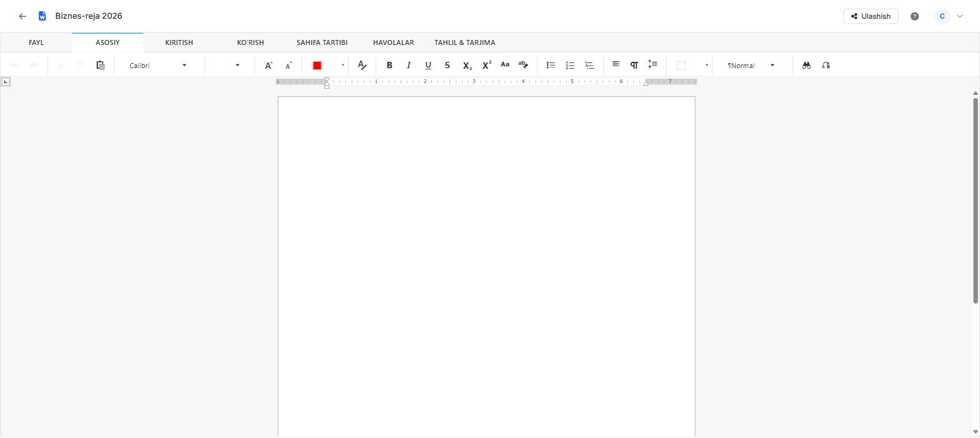980x438 pixels.
Task: Click the vertical scrollbar thumb
Action: (976, 200)
